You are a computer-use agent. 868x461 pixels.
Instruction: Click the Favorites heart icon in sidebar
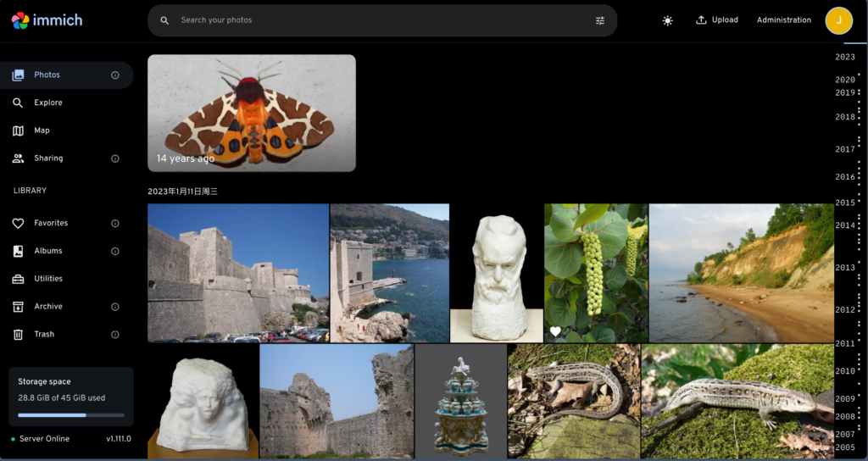pyautogui.click(x=19, y=224)
